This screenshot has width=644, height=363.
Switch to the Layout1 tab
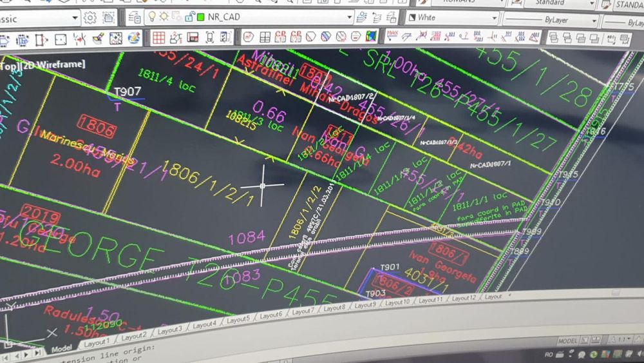97,342
